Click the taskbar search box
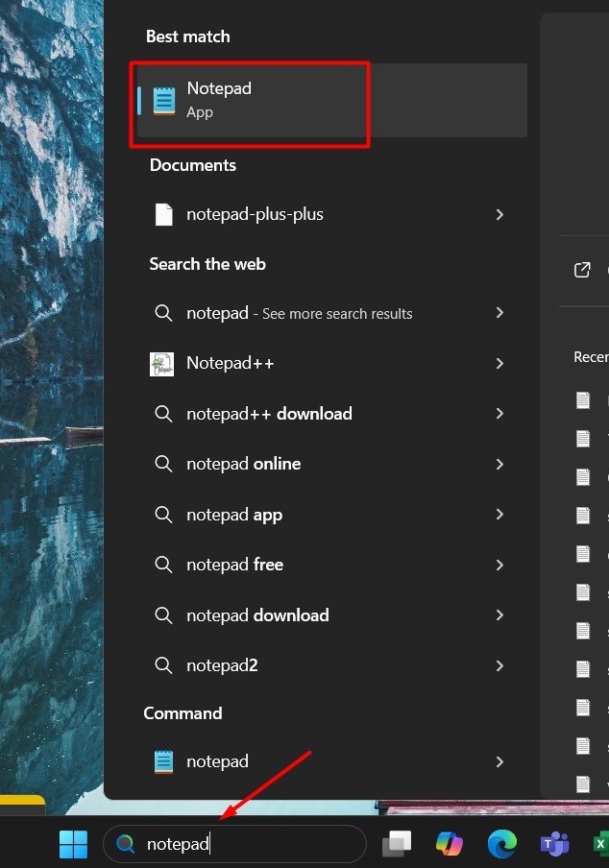 point(234,844)
